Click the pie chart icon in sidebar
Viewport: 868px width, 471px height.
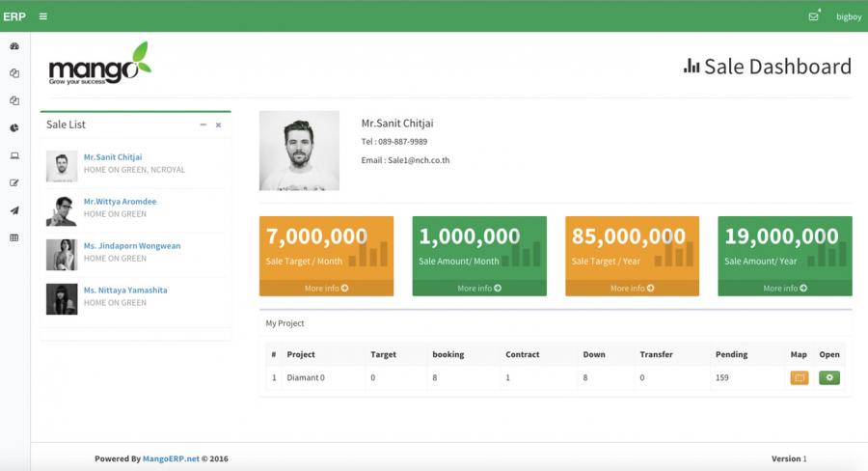(x=14, y=127)
